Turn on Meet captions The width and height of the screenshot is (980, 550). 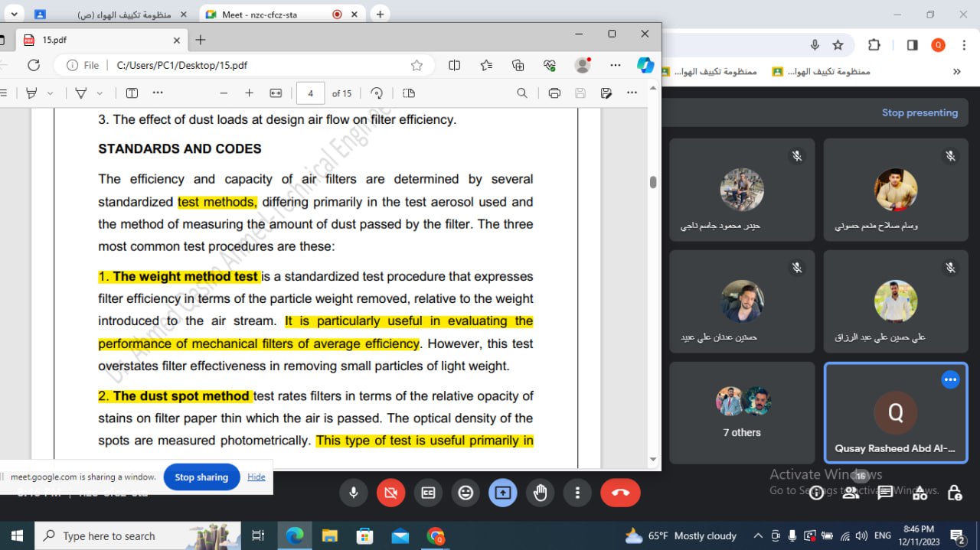coord(428,493)
